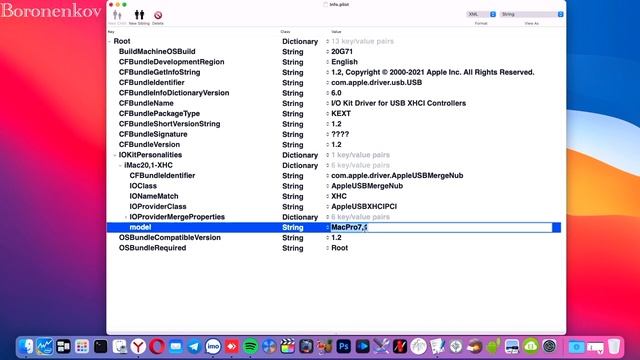Click the value I/O Kit Driver for USB XHCI Controllers
Image resolution: width=640 pixels, height=360 pixels.
click(398, 103)
